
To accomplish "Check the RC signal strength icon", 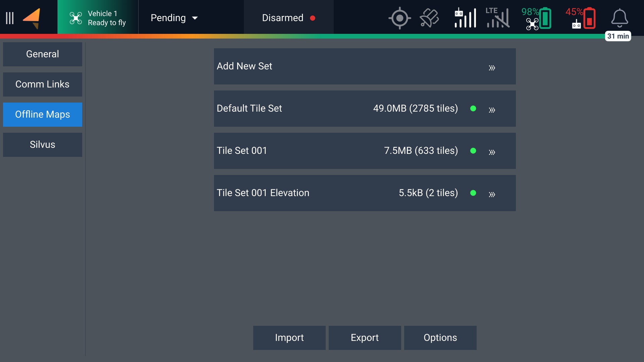I will (x=465, y=18).
